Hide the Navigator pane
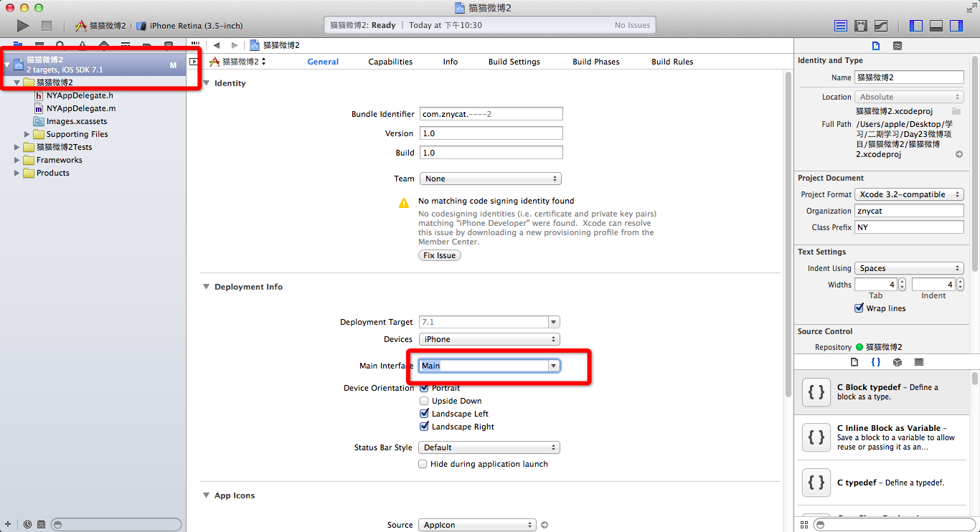This screenshot has height=532, width=980. tap(916, 26)
